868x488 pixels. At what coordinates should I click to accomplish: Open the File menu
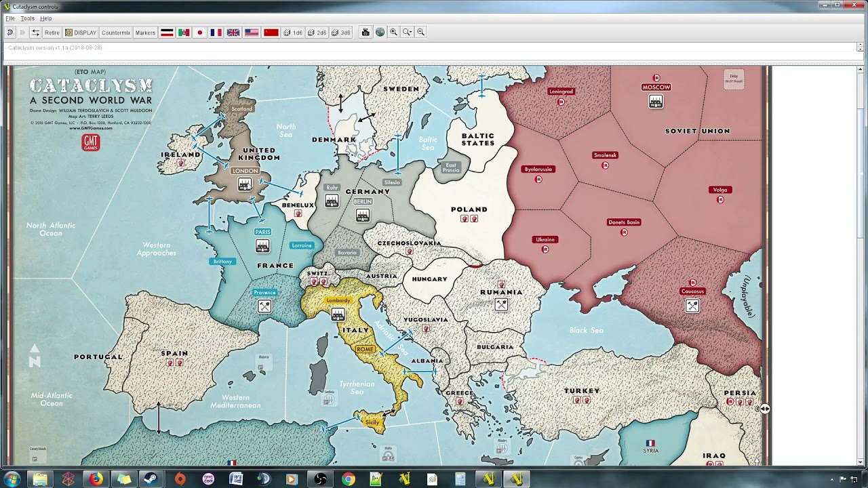tap(10, 18)
